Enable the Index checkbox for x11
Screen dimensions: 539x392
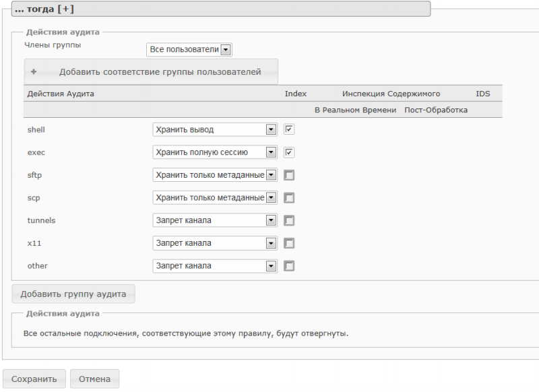pyautogui.click(x=289, y=243)
